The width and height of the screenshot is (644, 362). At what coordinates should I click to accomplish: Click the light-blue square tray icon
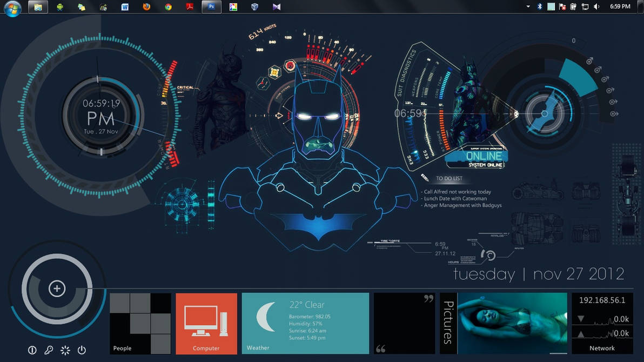[x=551, y=6]
